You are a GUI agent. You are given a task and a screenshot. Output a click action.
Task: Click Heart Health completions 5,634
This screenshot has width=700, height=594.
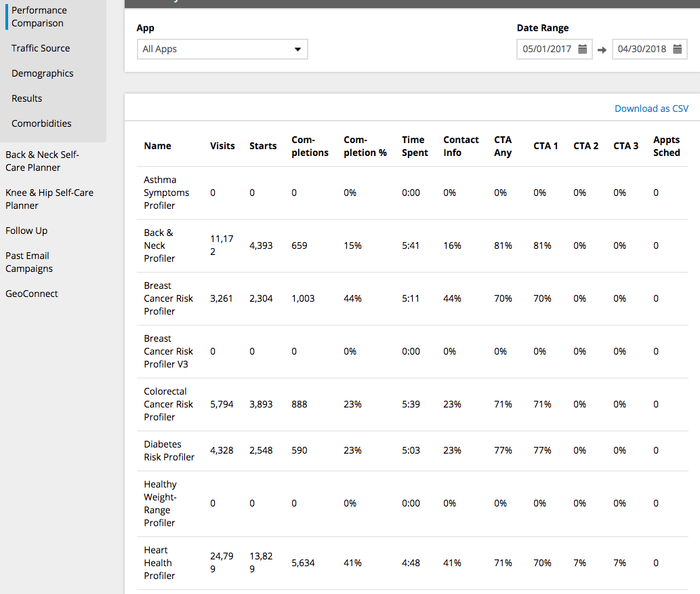click(x=303, y=563)
